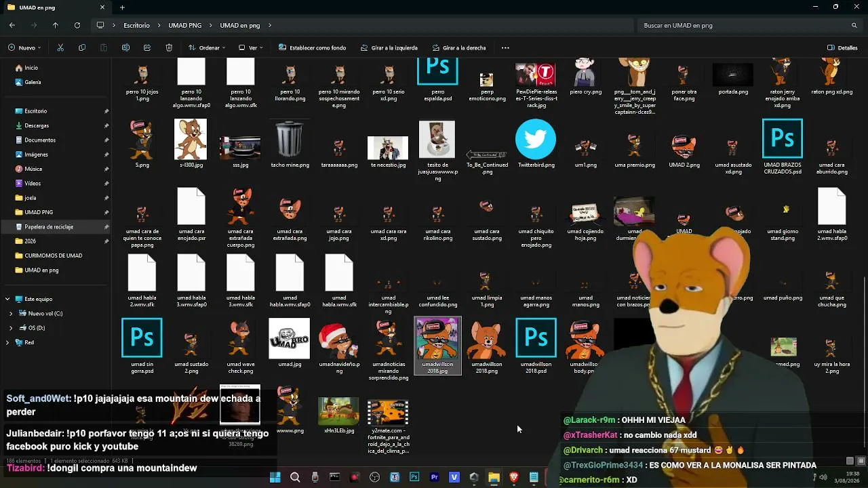Image resolution: width=868 pixels, height=488 pixels.
Task: Expand the Red network node
Action: (7, 343)
